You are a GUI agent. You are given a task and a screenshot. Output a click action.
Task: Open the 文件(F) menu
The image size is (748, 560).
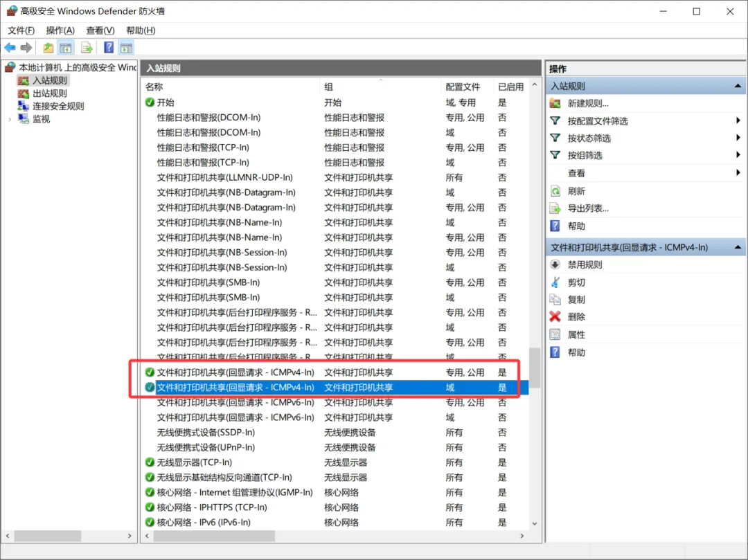coord(21,30)
